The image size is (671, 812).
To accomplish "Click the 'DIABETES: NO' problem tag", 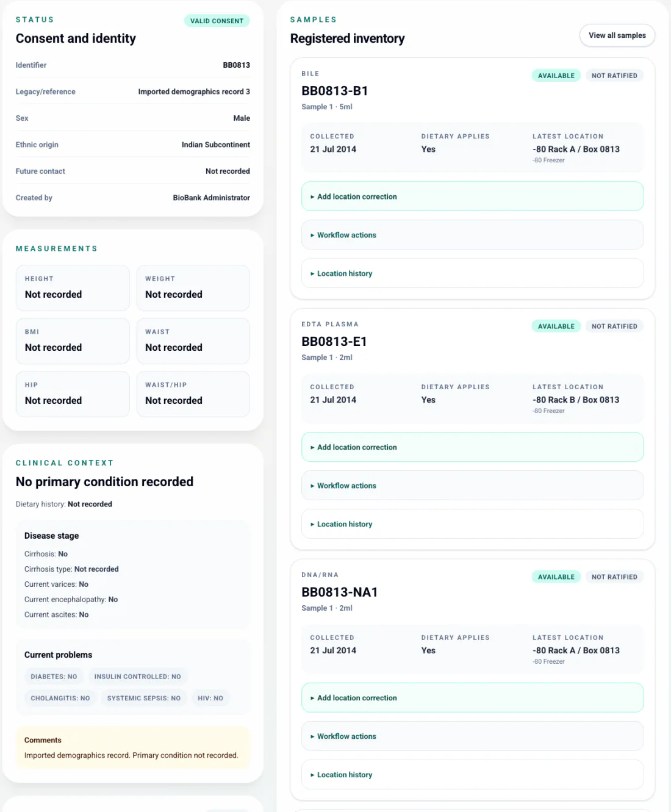I will (54, 677).
